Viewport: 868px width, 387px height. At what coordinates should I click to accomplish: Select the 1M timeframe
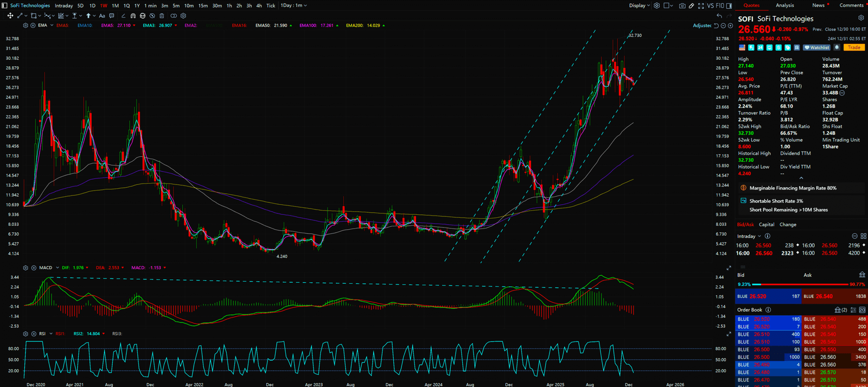coord(115,5)
